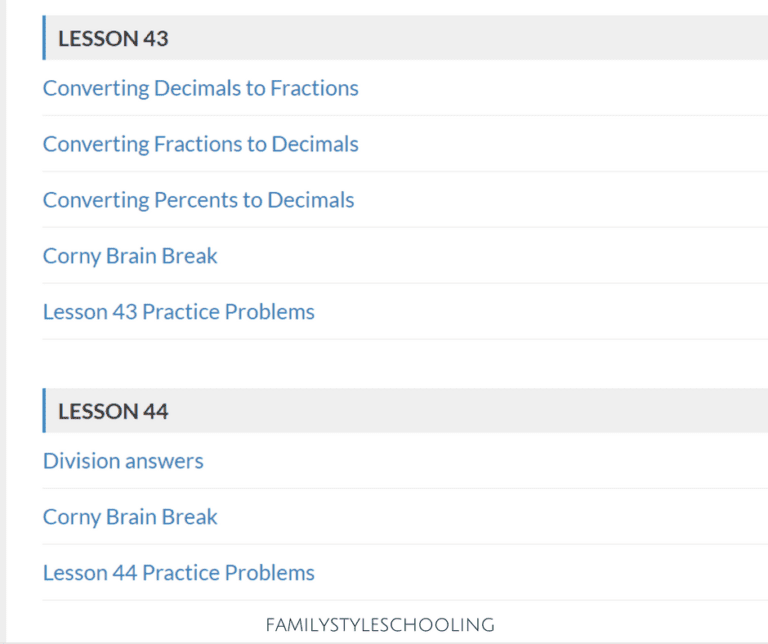Click the LESSON 43 section header

click(x=113, y=39)
